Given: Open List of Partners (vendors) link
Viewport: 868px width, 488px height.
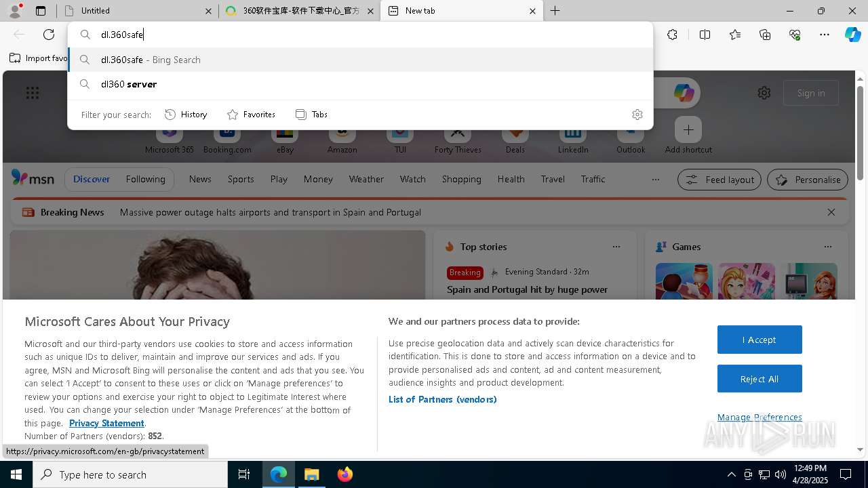Looking at the screenshot, I should pyautogui.click(x=443, y=399).
